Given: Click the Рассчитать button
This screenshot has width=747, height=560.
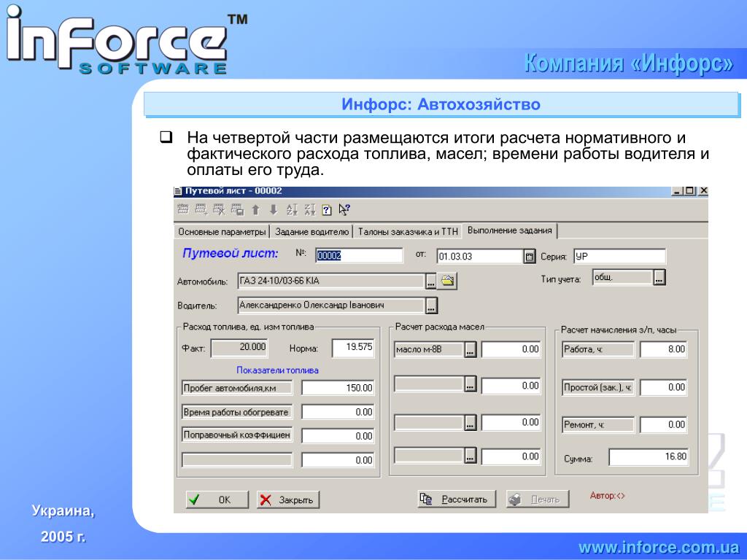Looking at the screenshot, I should 457,499.
